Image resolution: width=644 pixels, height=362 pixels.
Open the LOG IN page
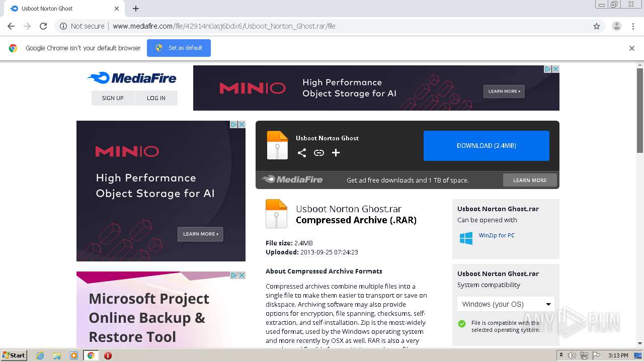(156, 98)
